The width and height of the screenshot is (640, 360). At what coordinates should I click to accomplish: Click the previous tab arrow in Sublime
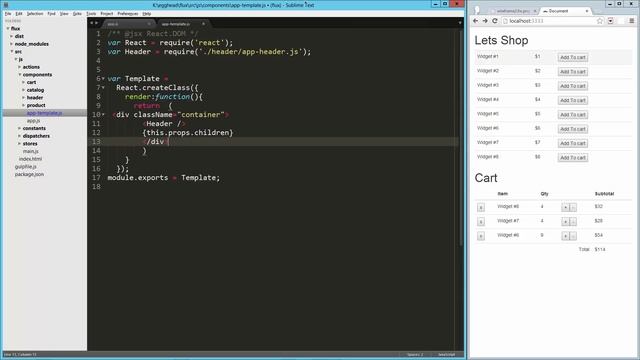click(x=91, y=23)
